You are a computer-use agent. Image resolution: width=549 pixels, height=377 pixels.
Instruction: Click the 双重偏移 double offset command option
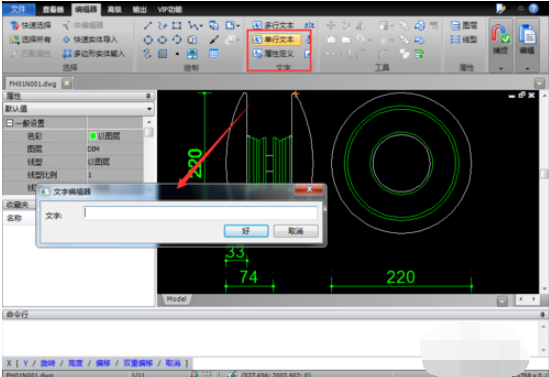click(138, 363)
